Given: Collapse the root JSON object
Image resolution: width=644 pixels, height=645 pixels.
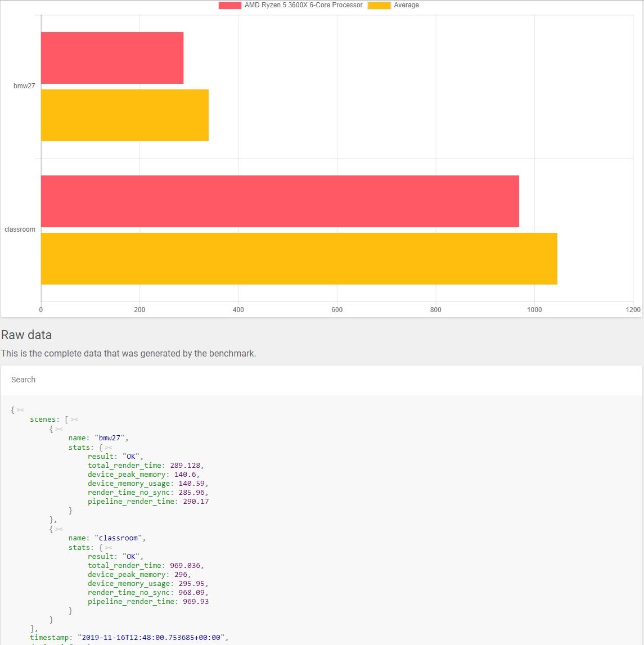Looking at the screenshot, I should coord(21,410).
